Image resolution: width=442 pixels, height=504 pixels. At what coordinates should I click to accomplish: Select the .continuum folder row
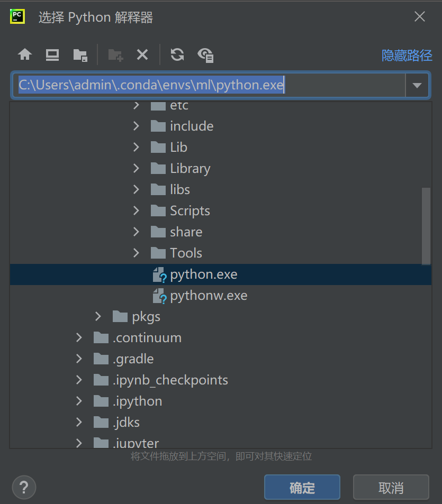click(x=221, y=337)
